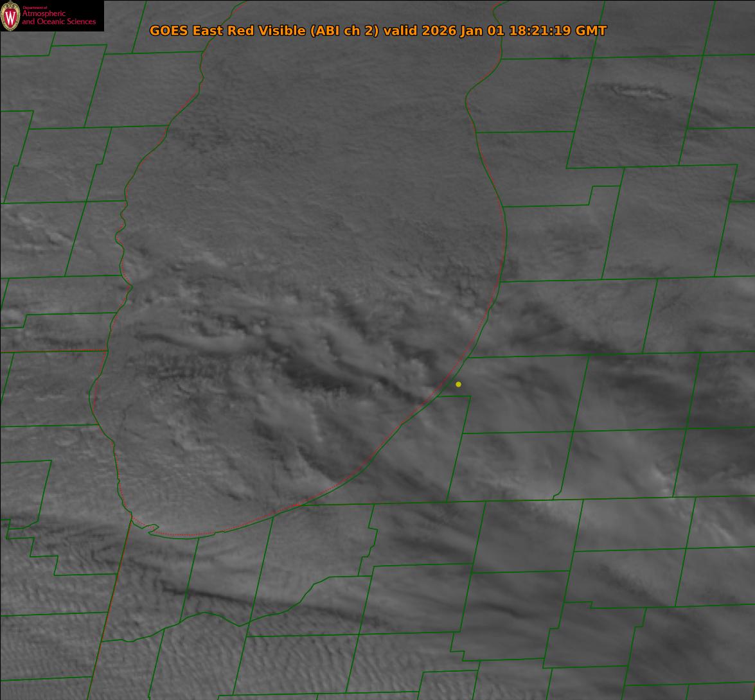This screenshot has height=700, width=755.
Task: Click the "18:21:19 GMT" timestamp
Action: [x=557, y=31]
